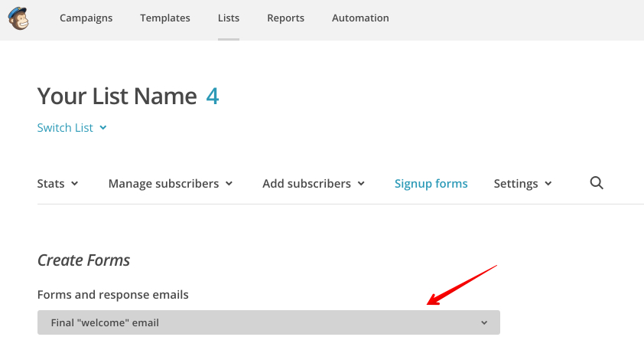This screenshot has height=350, width=644.
Task: Open the Campaigns menu item
Action: point(86,18)
